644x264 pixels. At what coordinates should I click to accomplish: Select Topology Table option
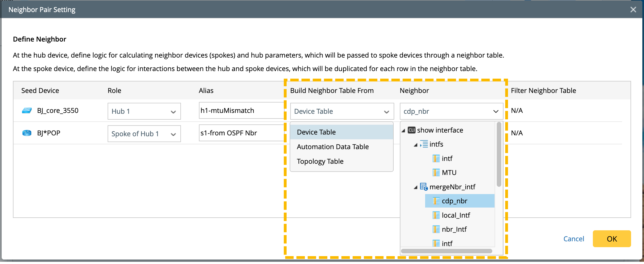(x=320, y=161)
